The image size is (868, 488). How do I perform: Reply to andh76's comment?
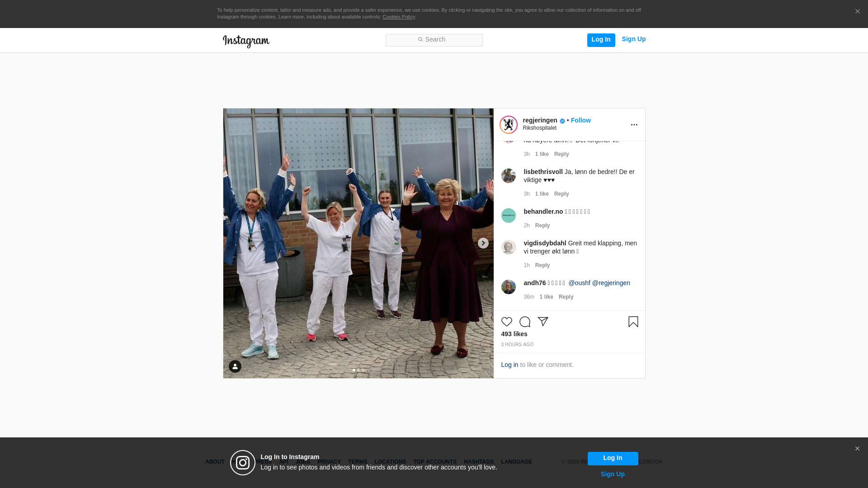point(566,297)
